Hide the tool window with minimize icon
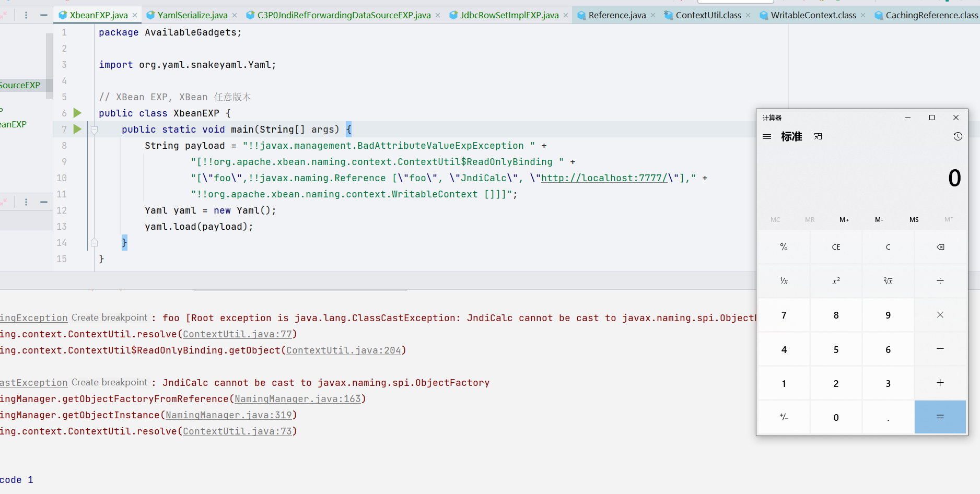This screenshot has height=494, width=980. [43, 15]
